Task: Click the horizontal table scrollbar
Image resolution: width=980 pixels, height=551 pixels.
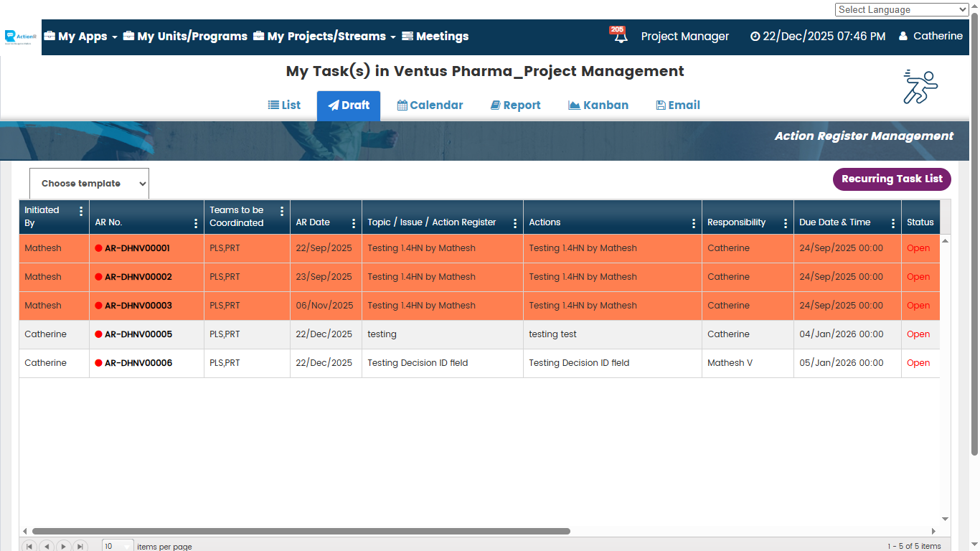Action: pos(301,532)
